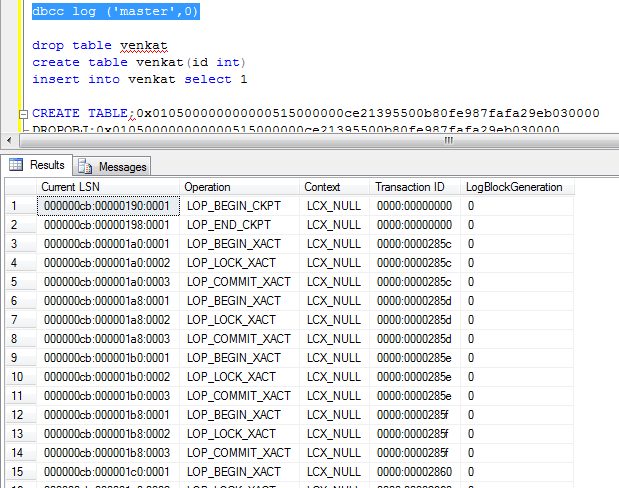Image resolution: width=619 pixels, height=488 pixels.
Task: Click the Results grid icon
Action: coord(16,165)
